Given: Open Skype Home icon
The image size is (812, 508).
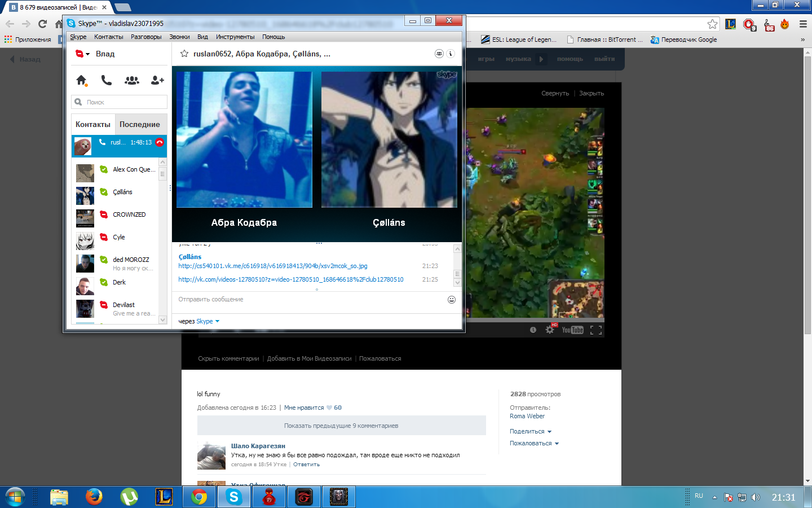Looking at the screenshot, I should pos(81,80).
